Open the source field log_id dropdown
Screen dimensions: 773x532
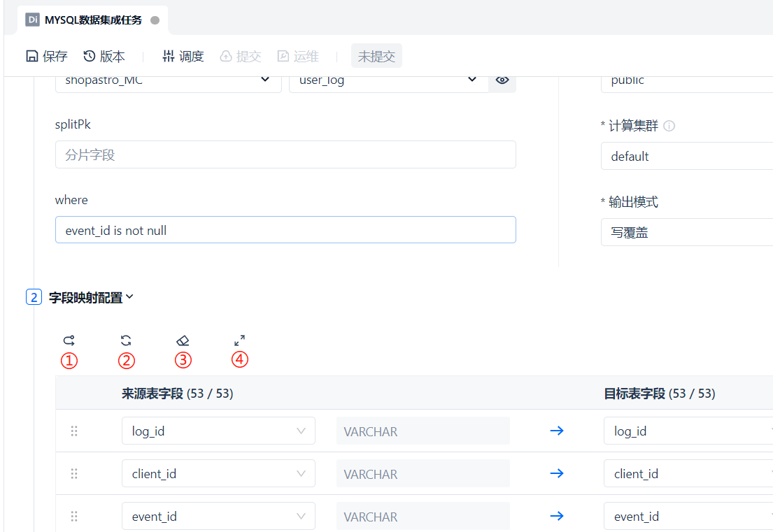(x=218, y=431)
